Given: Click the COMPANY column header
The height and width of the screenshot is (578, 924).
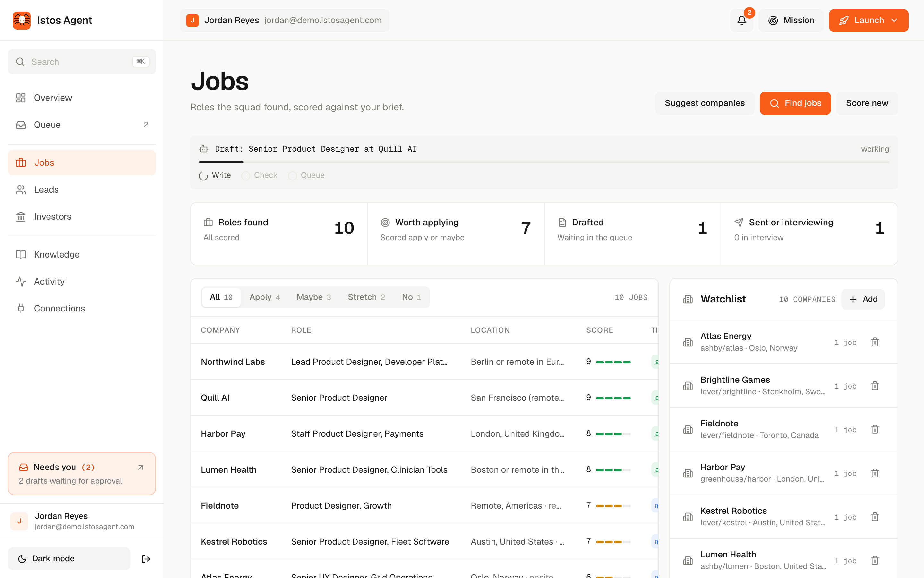Looking at the screenshot, I should pos(220,330).
